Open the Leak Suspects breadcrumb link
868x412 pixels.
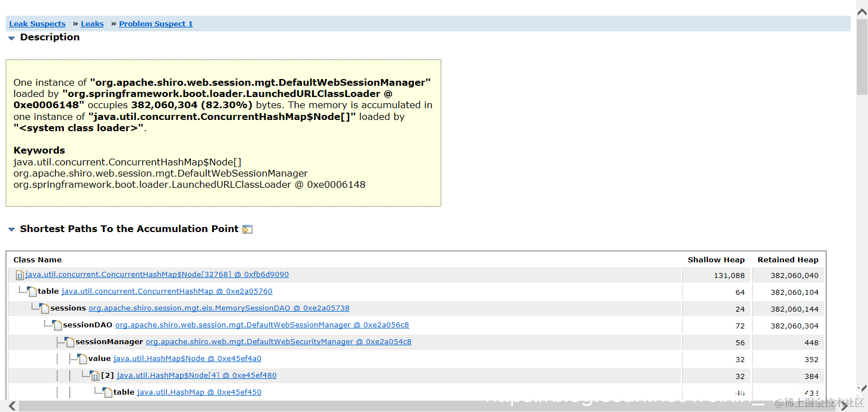point(38,24)
